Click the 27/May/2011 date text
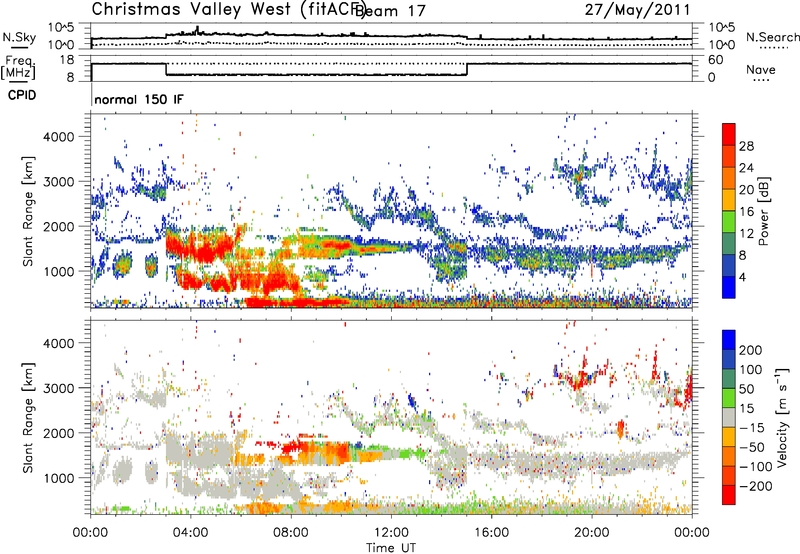The height and width of the screenshot is (554, 800). coord(638,10)
